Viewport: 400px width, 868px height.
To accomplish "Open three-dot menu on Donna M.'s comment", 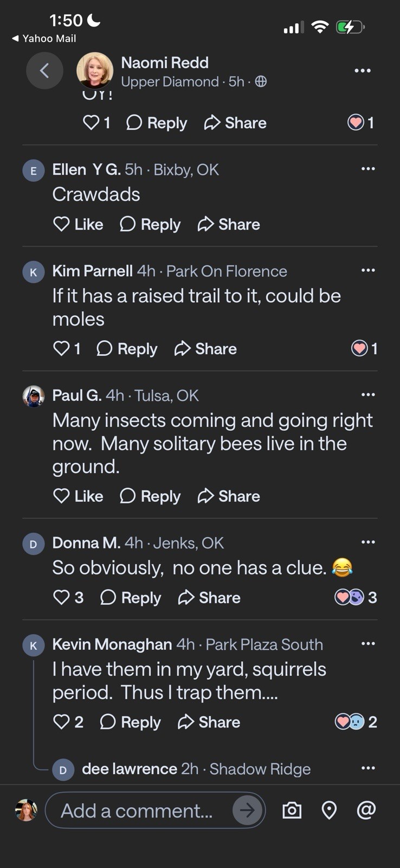I will pos(368,542).
